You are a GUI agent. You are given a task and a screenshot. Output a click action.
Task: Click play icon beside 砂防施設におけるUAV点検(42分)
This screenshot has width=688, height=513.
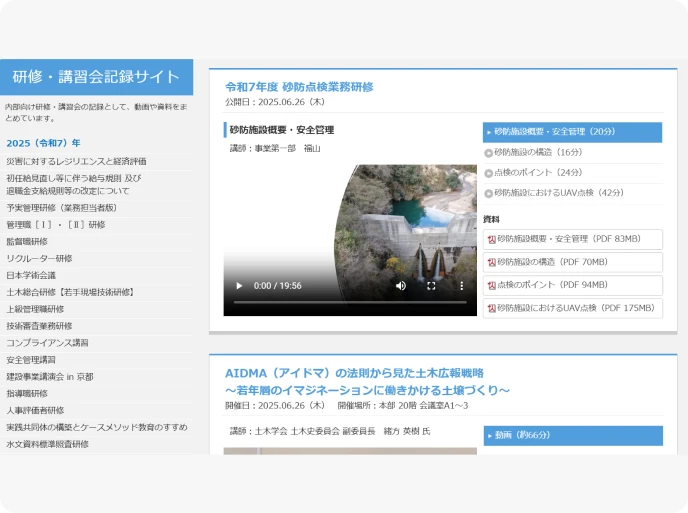click(x=488, y=194)
